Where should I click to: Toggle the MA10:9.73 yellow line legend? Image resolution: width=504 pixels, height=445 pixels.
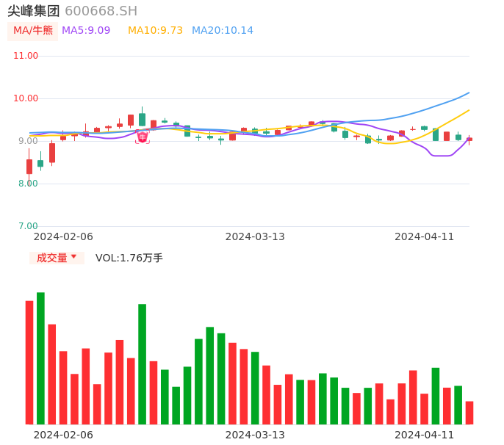[155, 31]
